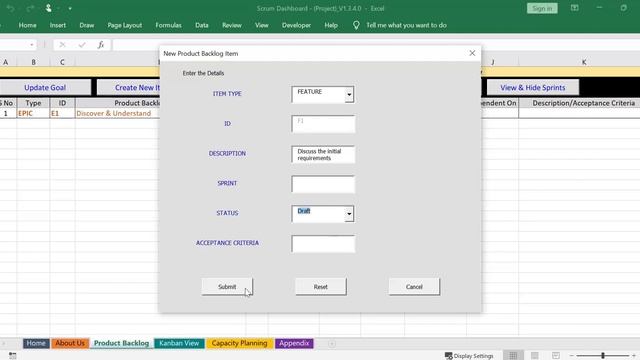Select column B header

coord(33,62)
